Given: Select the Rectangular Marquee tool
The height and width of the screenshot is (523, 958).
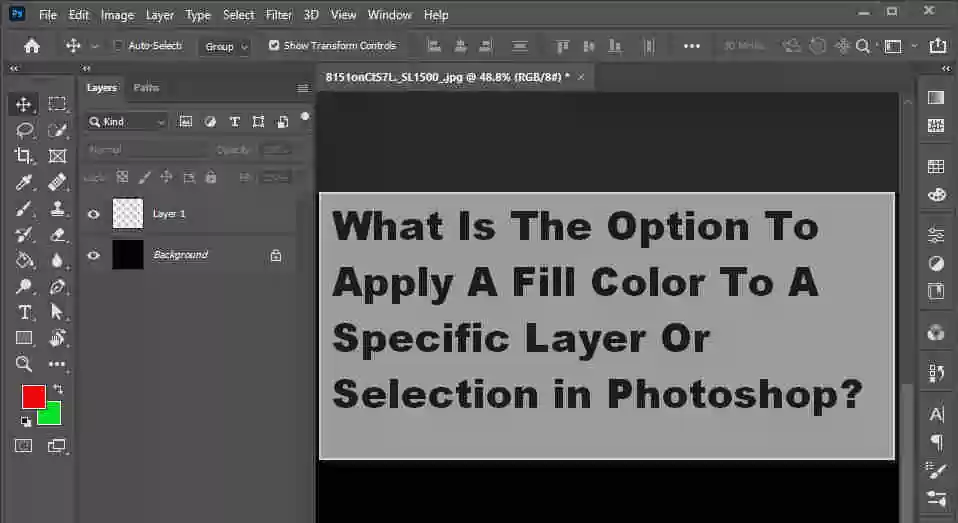Looking at the screenshot, I should click(x=57, y=104).
